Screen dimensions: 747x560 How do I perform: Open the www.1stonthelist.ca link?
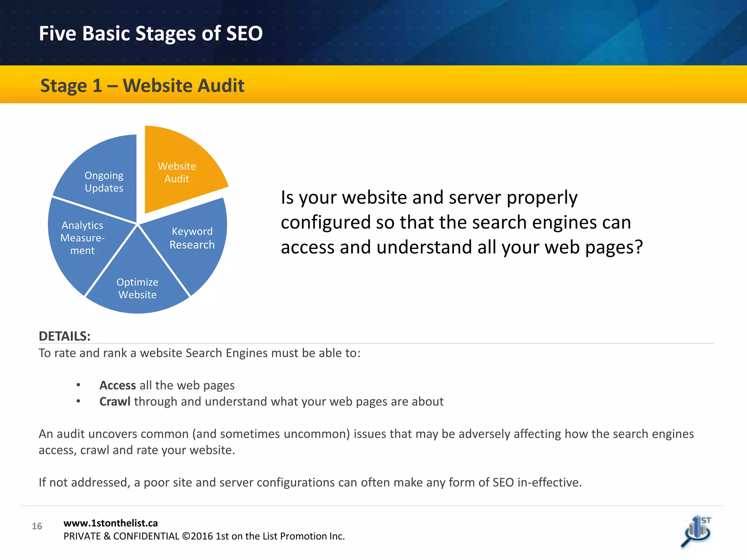click(111, 523)
